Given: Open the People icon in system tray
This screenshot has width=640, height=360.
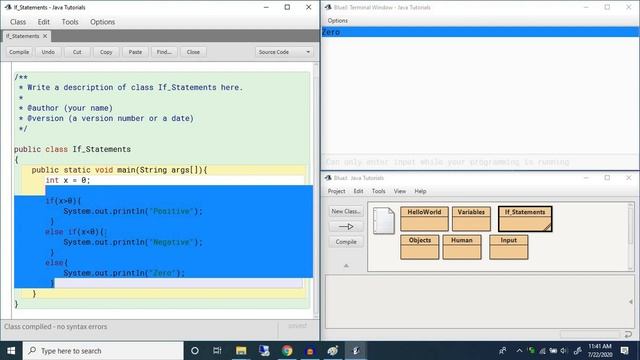Looking at the screenshot, I should pyautogui.click(x=503, y=351).
